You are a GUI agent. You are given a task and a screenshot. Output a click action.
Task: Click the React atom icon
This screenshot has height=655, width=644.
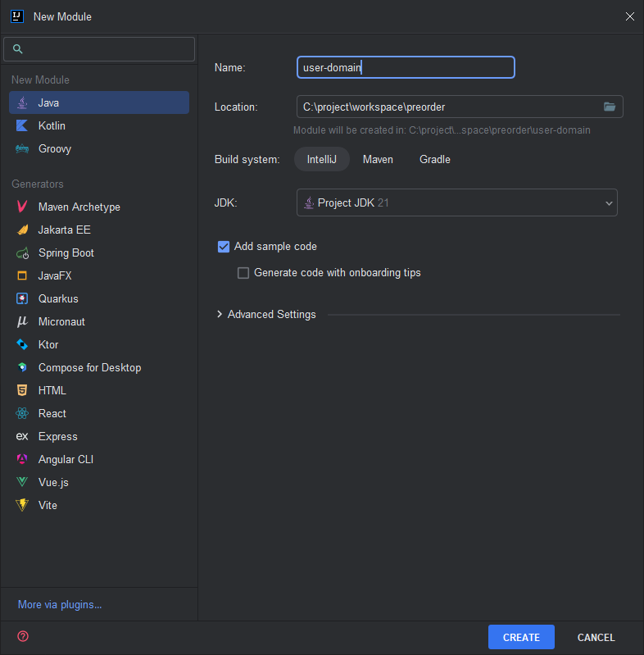(x=22, y=413)
